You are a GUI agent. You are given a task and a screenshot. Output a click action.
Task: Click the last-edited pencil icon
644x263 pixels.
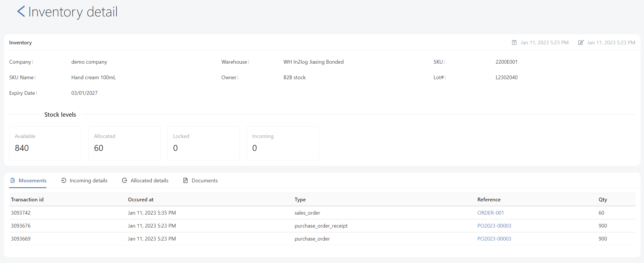point(581,43)
